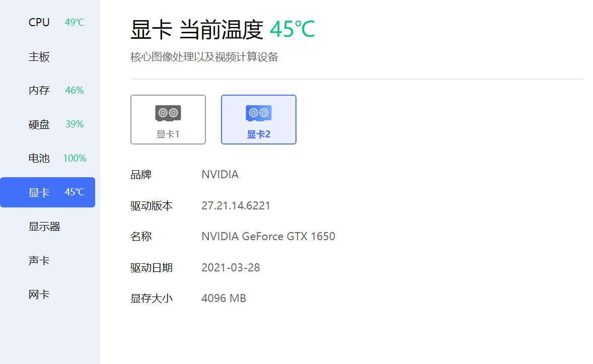Screen dimensions: 593x364
Task: Click the brand value NVIDIA
Action: click(x=220, y=174)
